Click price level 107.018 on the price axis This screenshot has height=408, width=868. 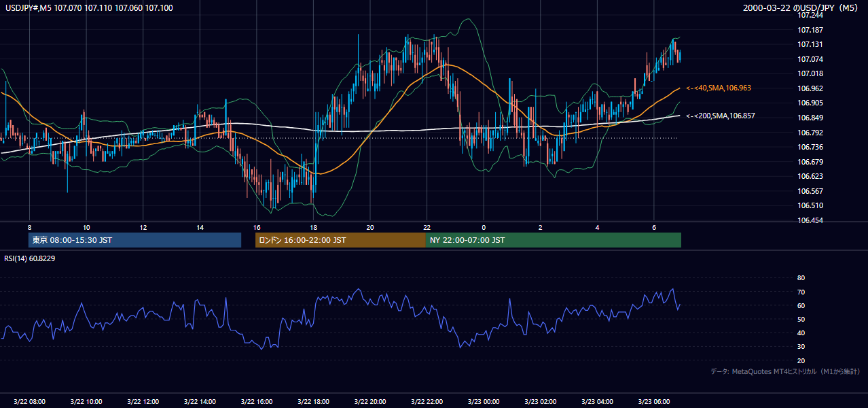coord(810,73)
